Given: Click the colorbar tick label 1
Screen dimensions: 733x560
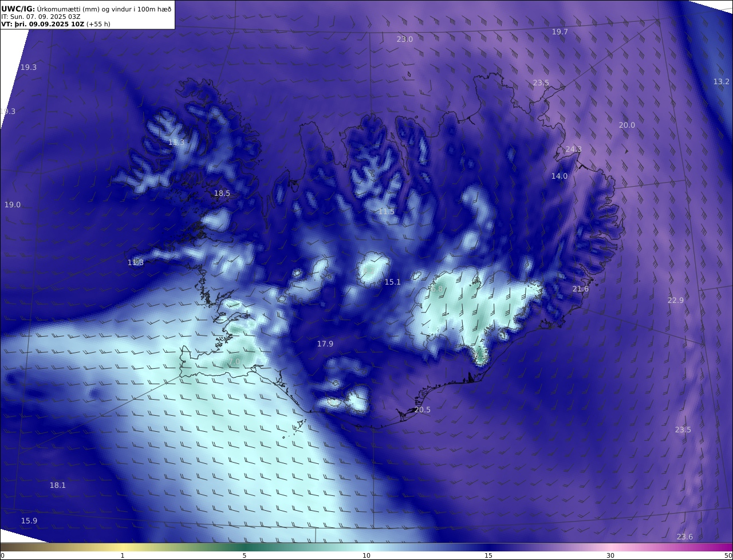Looking at the screenshot, I should (123, 555).
